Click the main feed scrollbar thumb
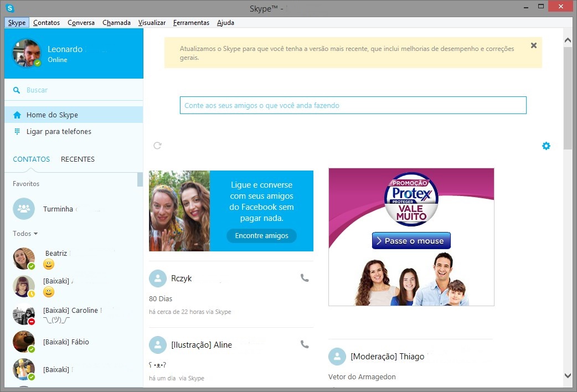The image size is (577, 392). tap(568, 97)
